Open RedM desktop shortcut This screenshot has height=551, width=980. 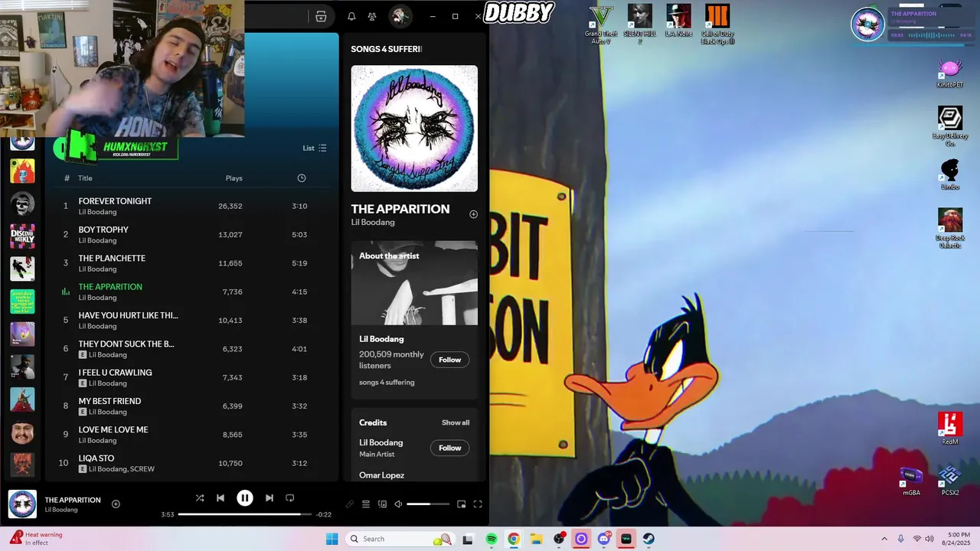tap(950, 429)
